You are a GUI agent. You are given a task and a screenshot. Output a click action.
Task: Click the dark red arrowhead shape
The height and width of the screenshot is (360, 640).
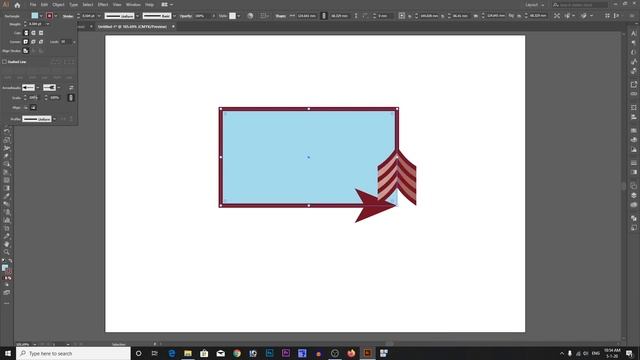click(373, 206)
